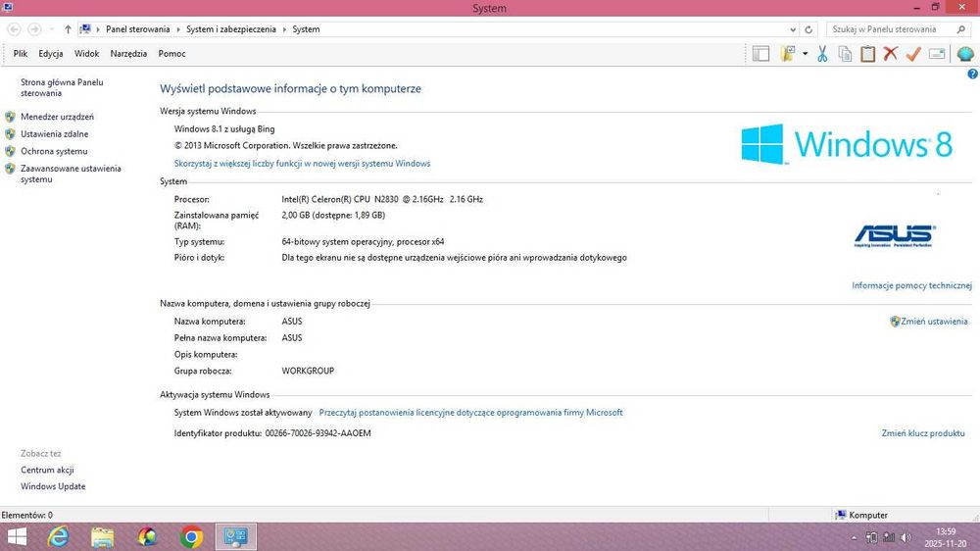
Task: Go up one level with Up arrow
Action: pyautogui.click(x=68, y=29)
